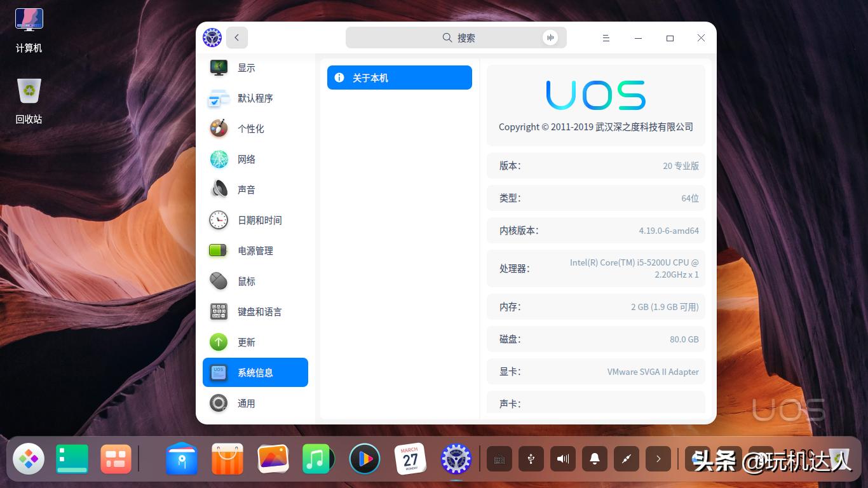Select the 关于本机 (About This PC) item

pos(399,77)
